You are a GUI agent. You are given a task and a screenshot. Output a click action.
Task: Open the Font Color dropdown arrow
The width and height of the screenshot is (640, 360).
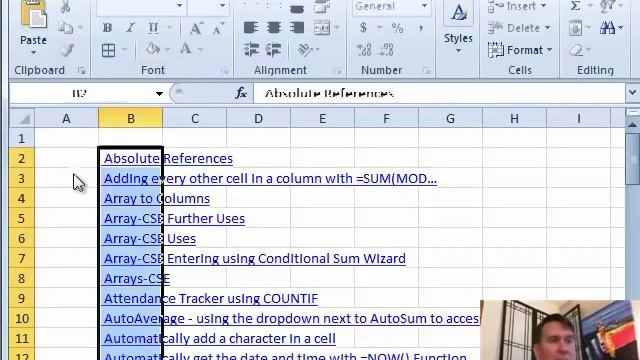click(200, 50)
